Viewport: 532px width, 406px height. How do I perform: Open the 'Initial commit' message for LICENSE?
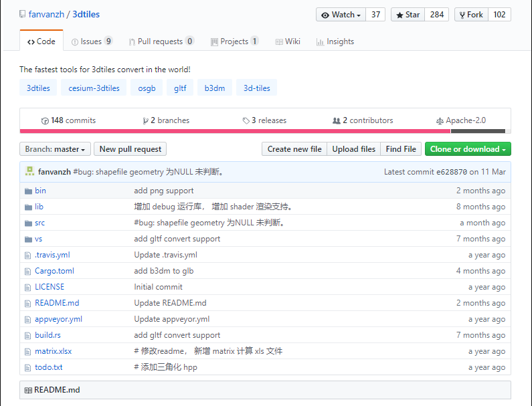point(158,287)
